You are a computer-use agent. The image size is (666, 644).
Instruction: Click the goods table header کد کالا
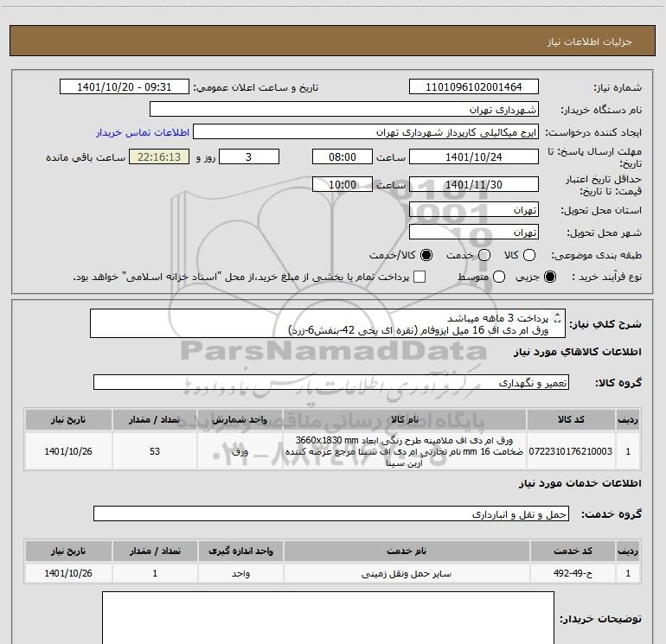click(571, 419)
